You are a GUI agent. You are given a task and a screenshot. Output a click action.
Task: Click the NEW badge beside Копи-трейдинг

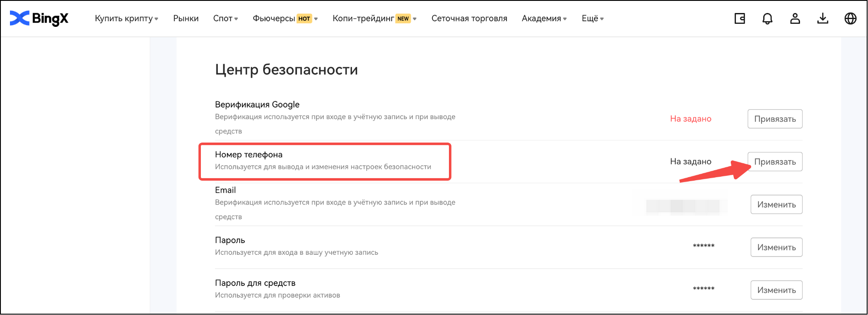tap(403, 19)
